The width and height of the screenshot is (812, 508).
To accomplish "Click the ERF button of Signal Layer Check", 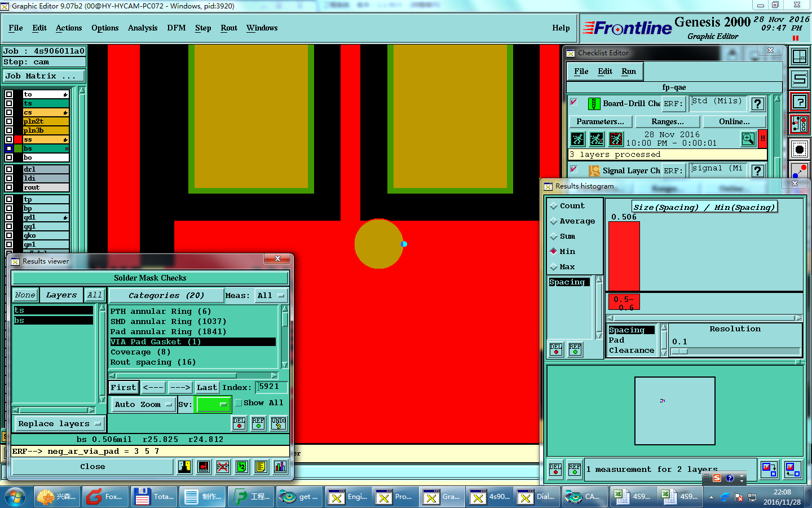I will 673,170.
